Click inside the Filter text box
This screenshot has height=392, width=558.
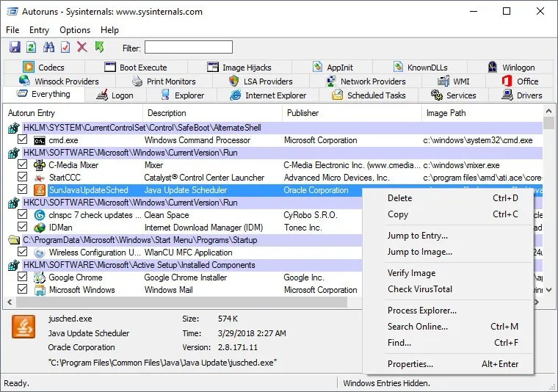[188, 48]
